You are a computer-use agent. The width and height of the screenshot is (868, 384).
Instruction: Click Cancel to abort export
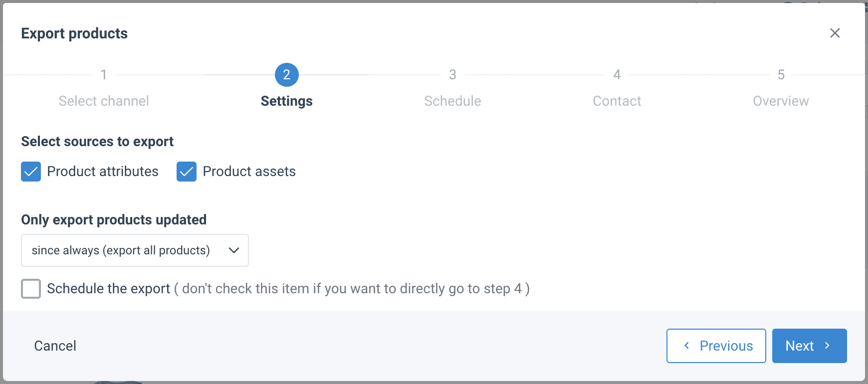pyautogui.click(x=55, y=346)
